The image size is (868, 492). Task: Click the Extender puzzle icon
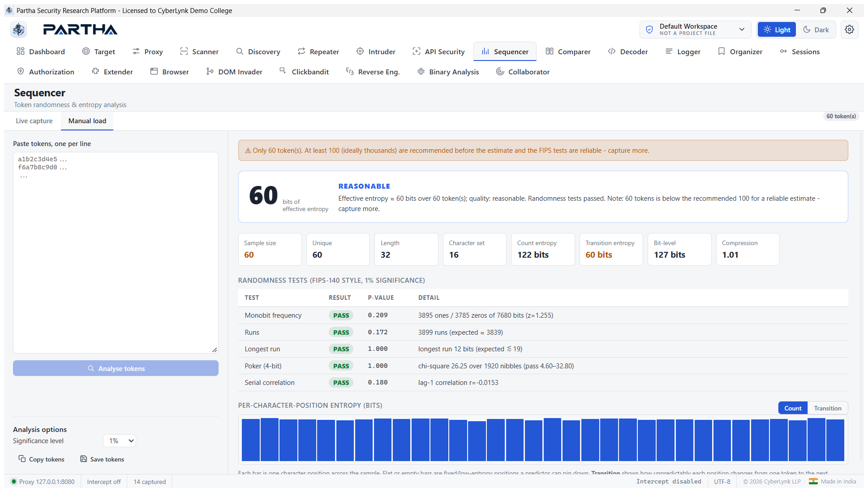pos(95,72)
